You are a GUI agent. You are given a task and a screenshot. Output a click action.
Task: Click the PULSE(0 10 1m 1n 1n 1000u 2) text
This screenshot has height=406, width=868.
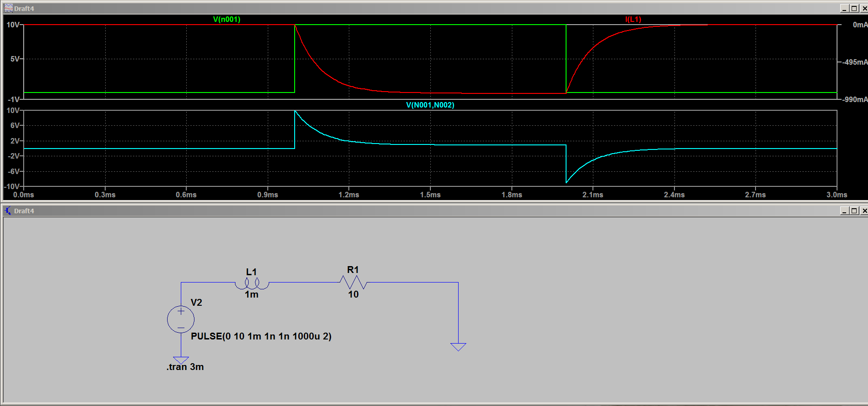[261, 336]
